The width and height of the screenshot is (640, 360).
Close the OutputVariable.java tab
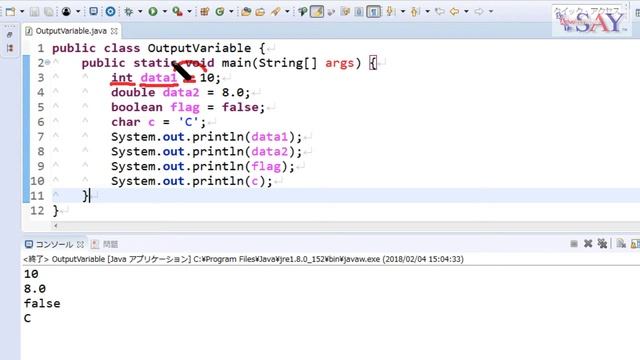114,31
